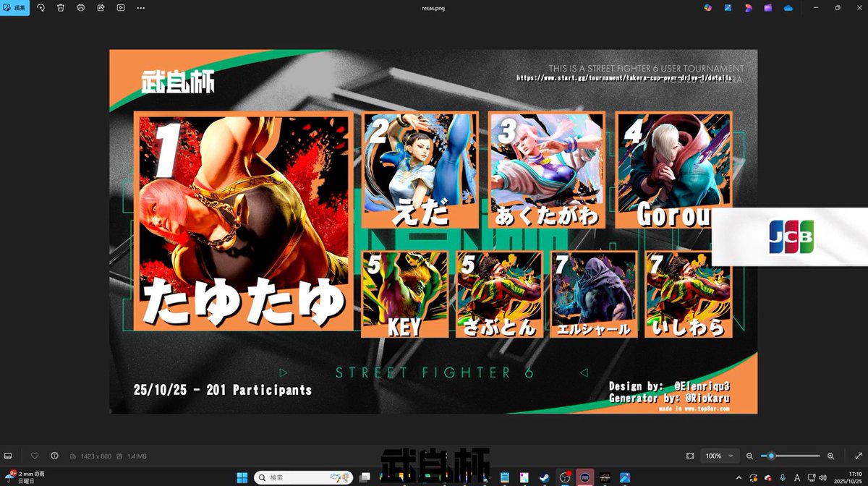The height and width of the screenshot is (486, 868).
Task: Open Task View in the taskbar
Action: pos(365,477)
